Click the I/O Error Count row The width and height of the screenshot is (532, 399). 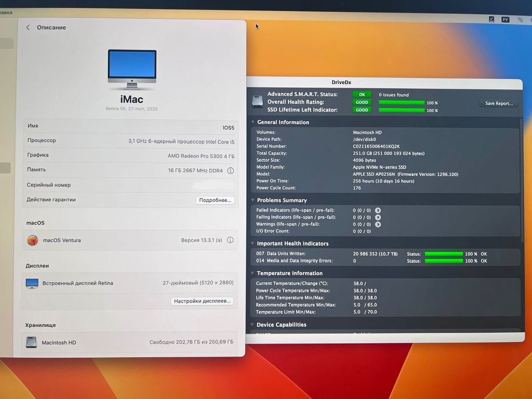tap(385, 231)
